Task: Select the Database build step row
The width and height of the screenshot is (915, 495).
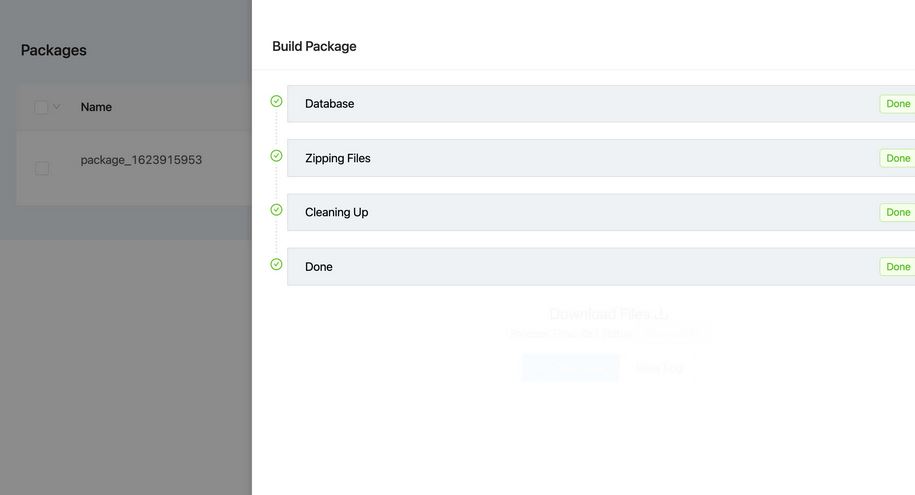Action: 601,104
